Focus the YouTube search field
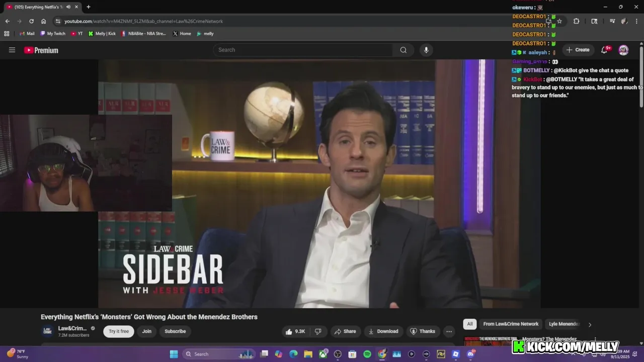644x362 pixels. 303,50
